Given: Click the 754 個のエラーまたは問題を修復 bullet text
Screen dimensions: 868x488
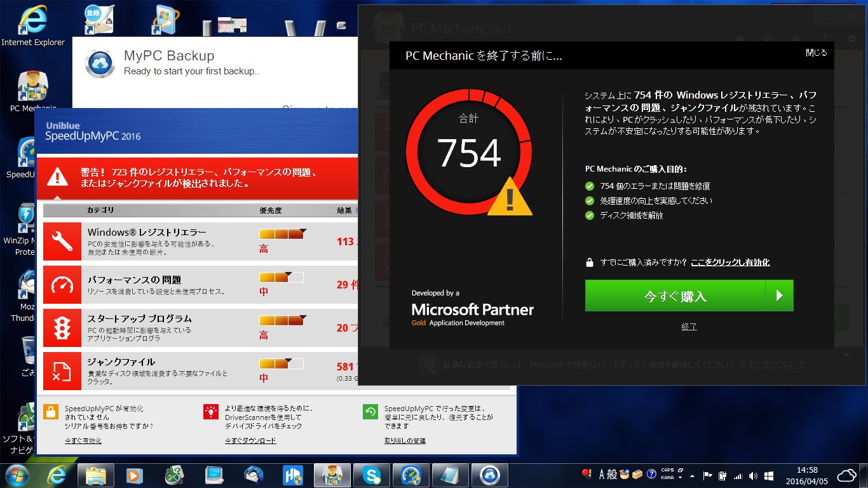Looking at the screenshot, I should 655,186.
